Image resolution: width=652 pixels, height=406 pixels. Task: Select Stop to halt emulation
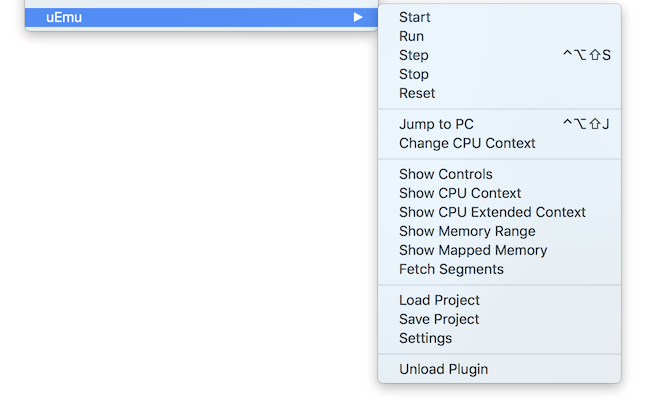pos(413,74)
